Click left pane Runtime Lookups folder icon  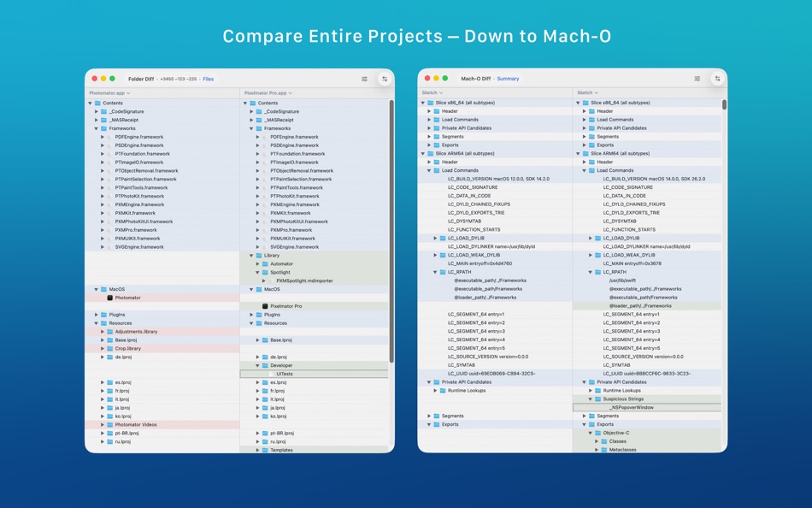(x=443, y=390)
